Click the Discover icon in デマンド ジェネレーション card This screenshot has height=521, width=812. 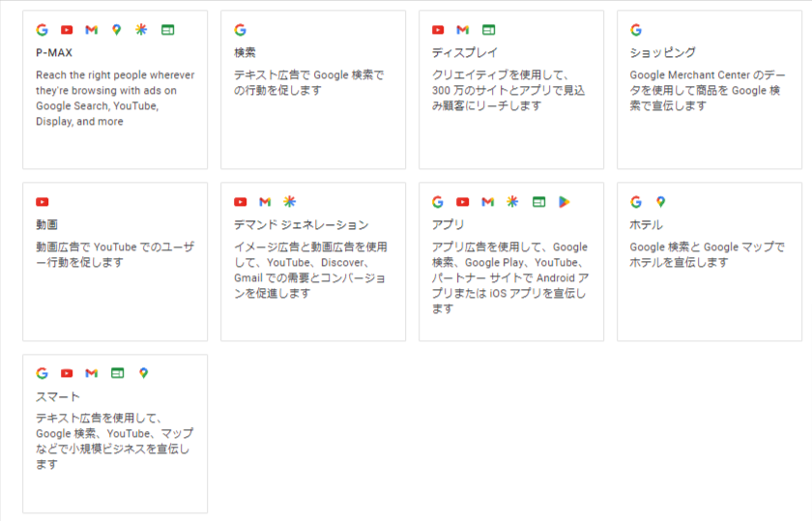pos(289,202)
